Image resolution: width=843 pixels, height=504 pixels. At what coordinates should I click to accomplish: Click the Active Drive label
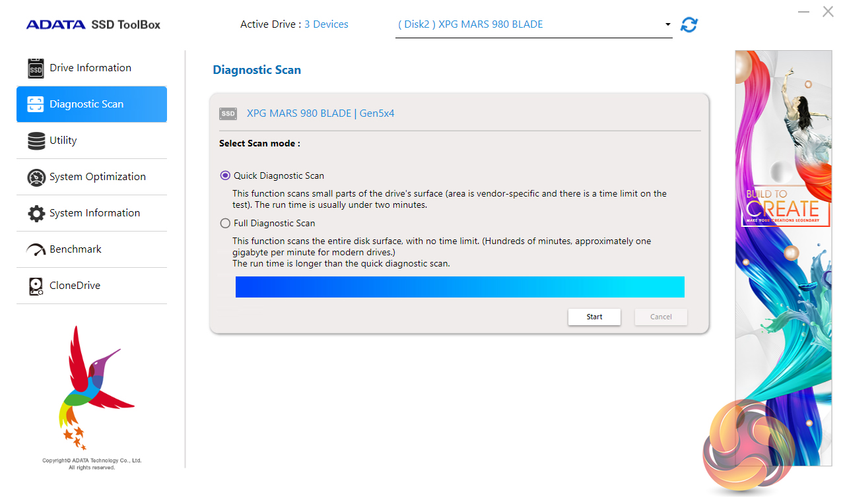point(271,24)
